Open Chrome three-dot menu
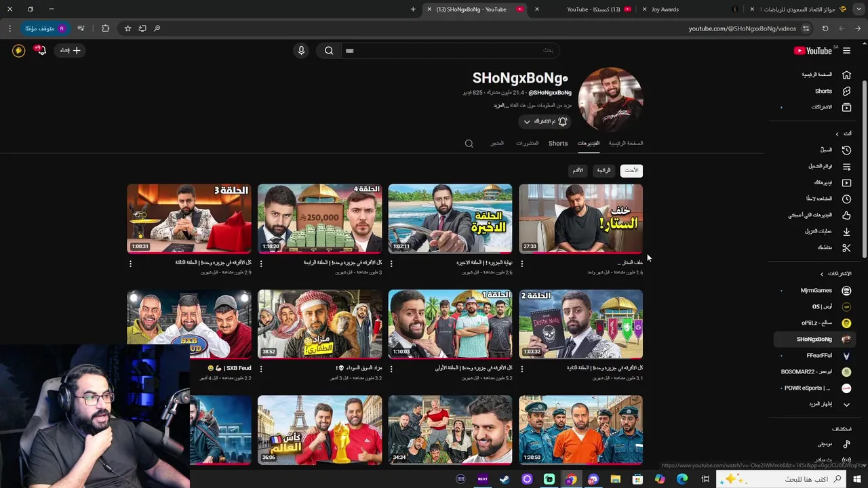The width and height of the screenshot is (868, 488). tap(9, 28)
